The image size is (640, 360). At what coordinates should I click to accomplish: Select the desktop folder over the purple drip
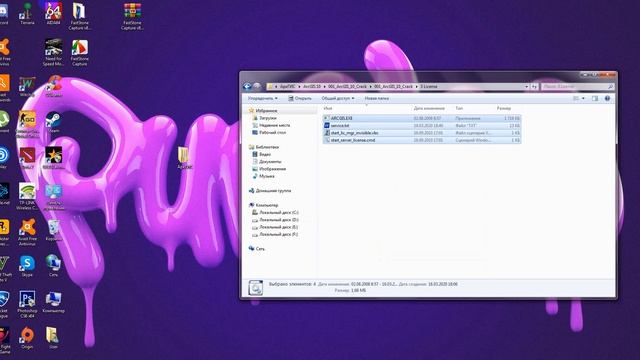coord(184,158)
